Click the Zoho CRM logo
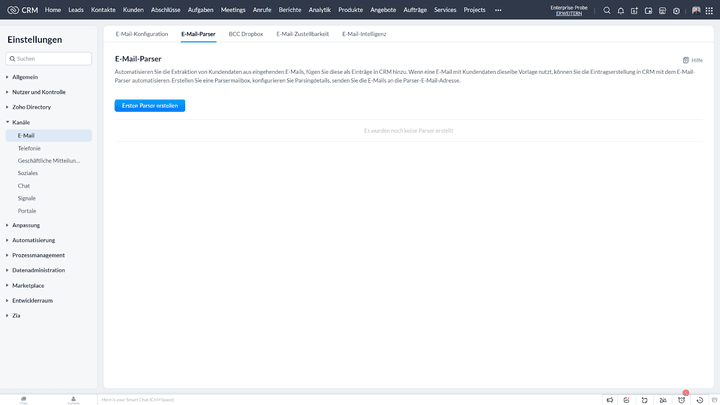The height and width of the screenshot is (405, 720). tap(22, 10)
